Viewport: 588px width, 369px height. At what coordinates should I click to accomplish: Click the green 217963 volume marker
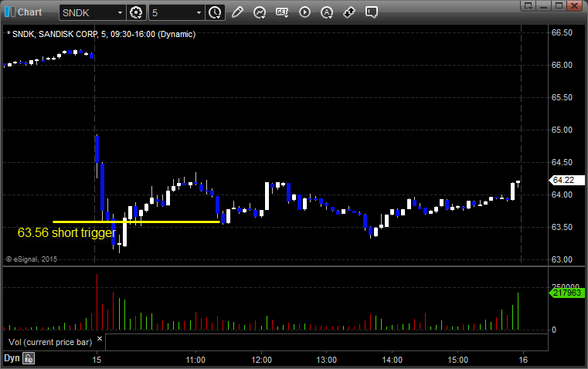[566, 293]
